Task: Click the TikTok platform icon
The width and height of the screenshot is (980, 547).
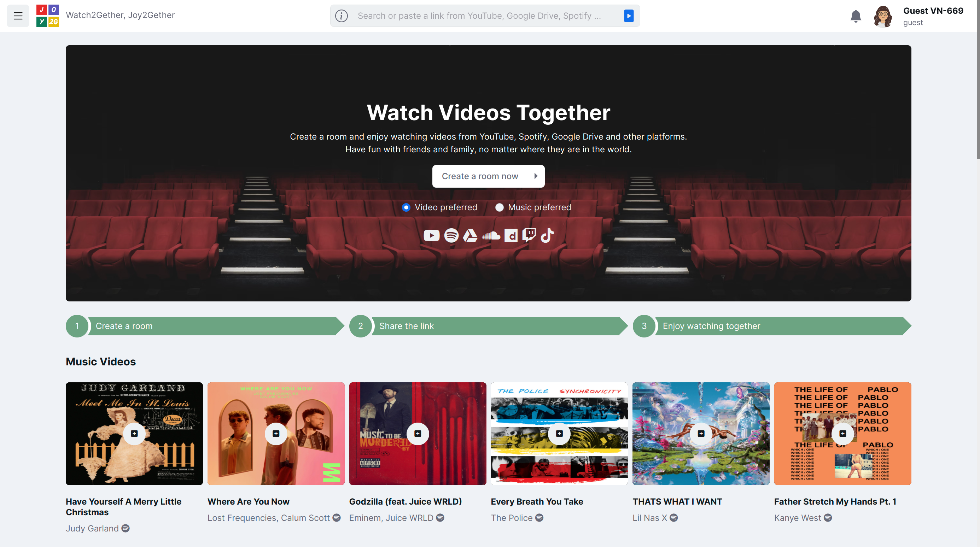Action: [x=547, y=236]
